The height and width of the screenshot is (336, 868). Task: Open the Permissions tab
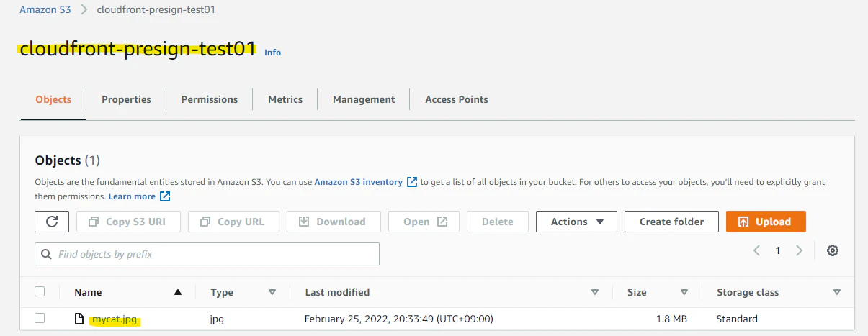210,99
